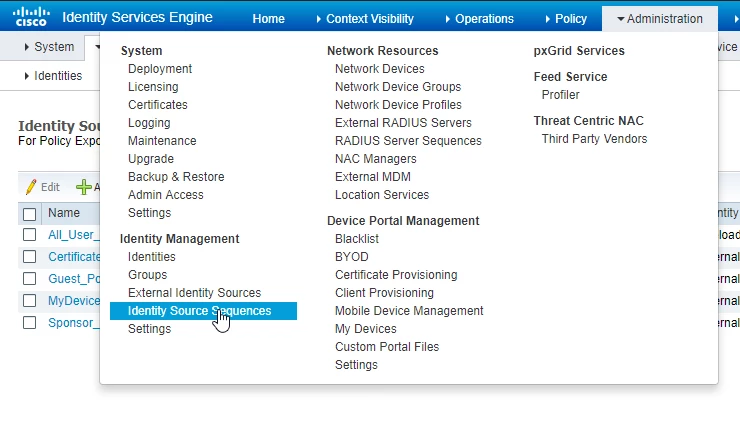Click the green plus Add icon
The height and width of the screenshot is (445, 740).
[x=84, y=187]
